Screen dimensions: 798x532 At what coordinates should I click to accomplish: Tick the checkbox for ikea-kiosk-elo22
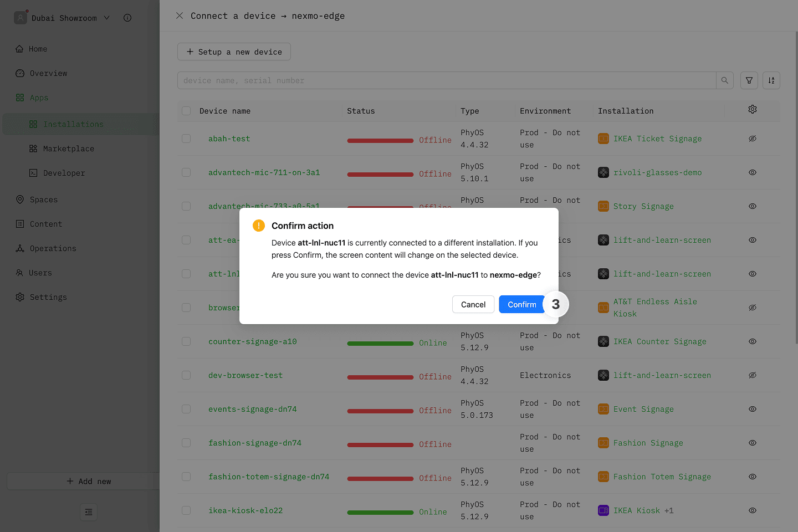[186, 510]
